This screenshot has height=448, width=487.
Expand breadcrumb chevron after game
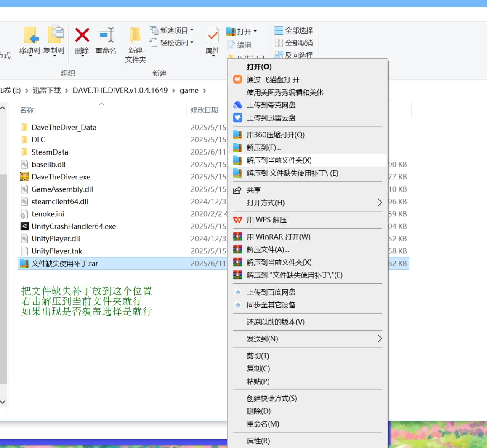205,91
